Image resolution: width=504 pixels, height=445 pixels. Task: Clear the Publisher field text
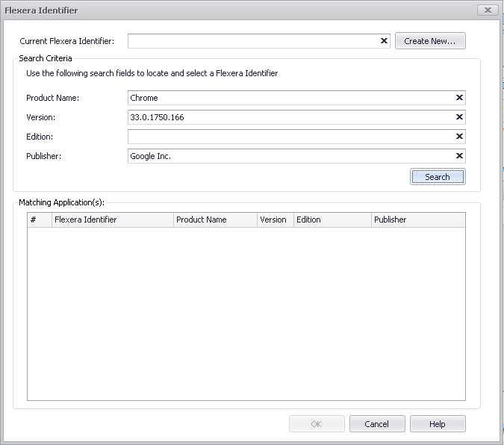(459, 156)
